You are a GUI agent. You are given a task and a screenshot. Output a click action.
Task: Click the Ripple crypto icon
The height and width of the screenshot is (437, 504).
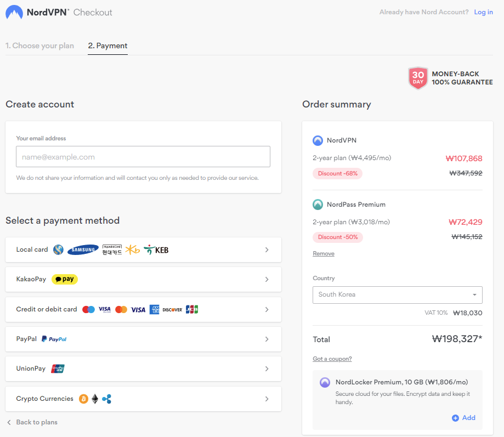click(x=106, y=399)
